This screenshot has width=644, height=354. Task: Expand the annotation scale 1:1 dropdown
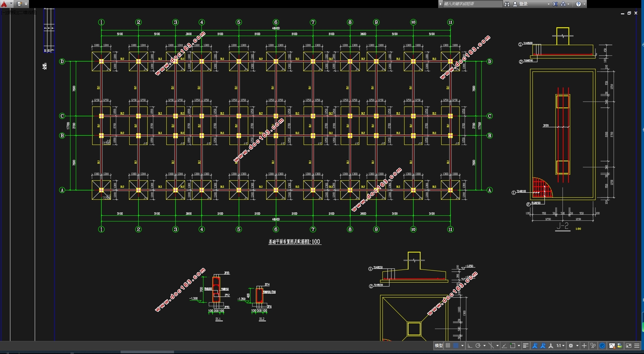click(x=560, y=346)
